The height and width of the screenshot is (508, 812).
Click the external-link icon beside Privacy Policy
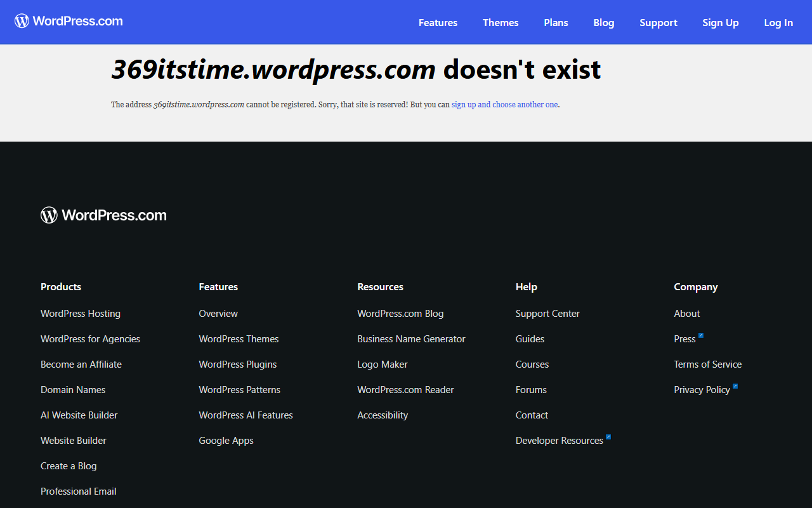735,386
